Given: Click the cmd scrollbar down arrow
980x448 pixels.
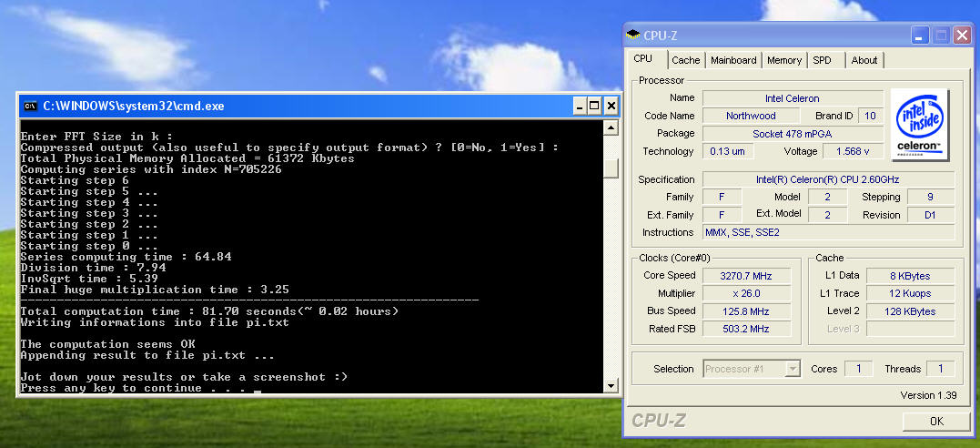Looking at the screenshot, I should point(611,385).
